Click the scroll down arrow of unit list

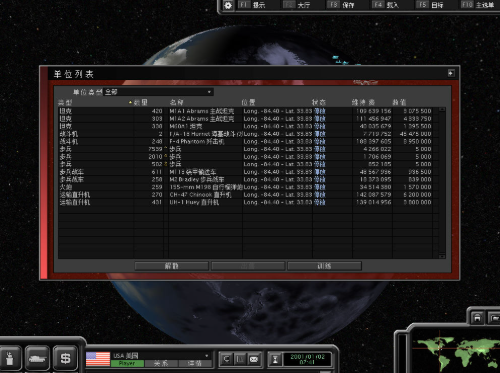tap(442, 256)
